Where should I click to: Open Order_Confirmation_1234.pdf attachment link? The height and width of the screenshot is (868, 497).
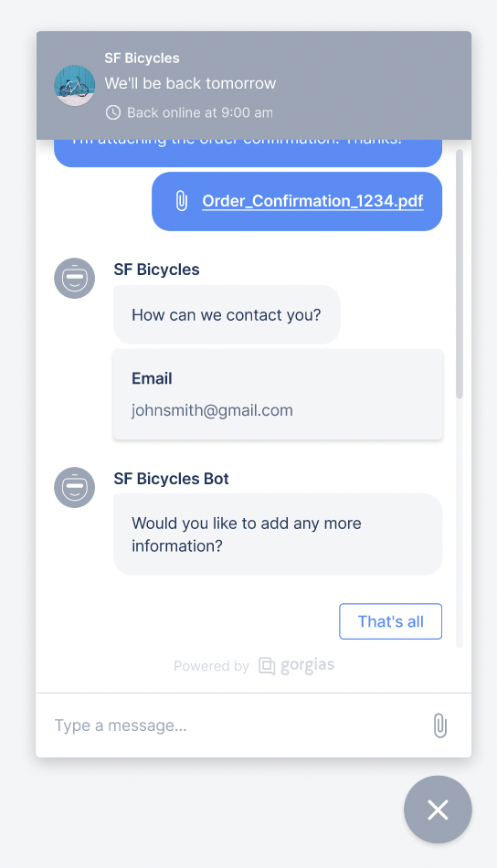(x=312, y=201)
